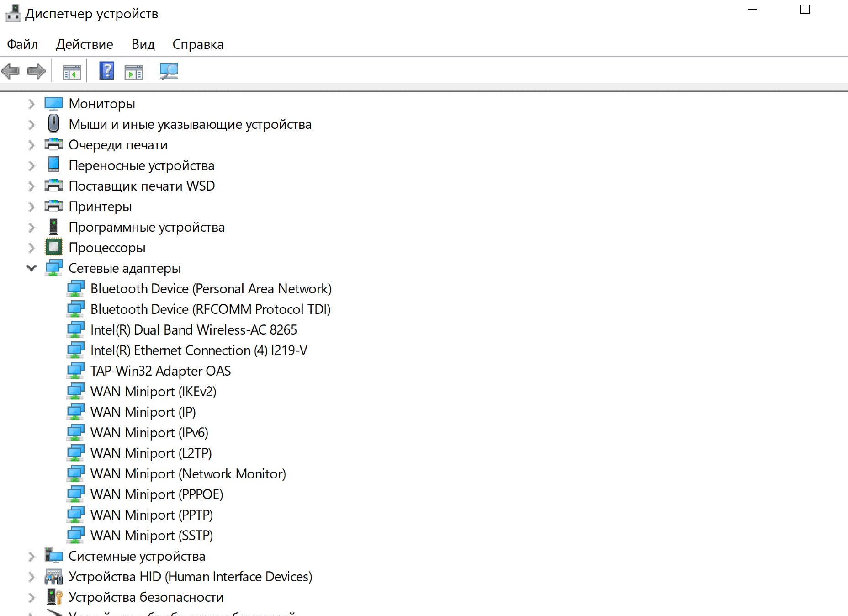Select Устройства HID (Human Interface Devices)
Screen dimensions: 848x616
coord(190,577)
